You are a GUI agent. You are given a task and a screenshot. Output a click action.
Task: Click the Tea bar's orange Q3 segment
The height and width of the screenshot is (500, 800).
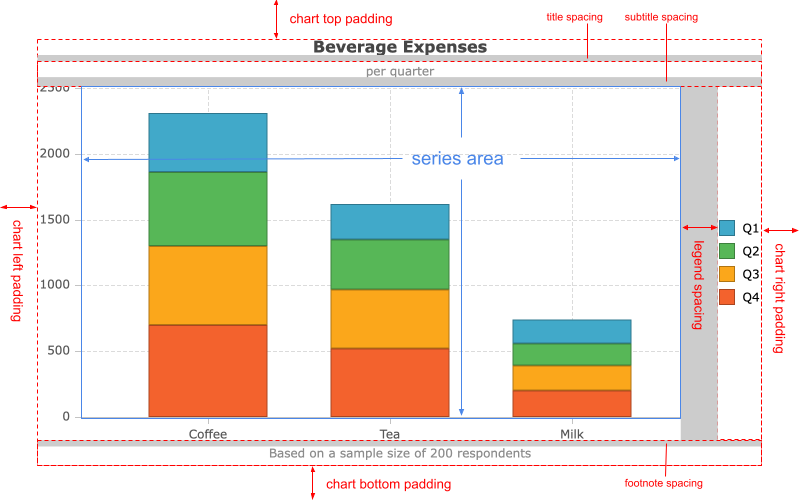390,318
